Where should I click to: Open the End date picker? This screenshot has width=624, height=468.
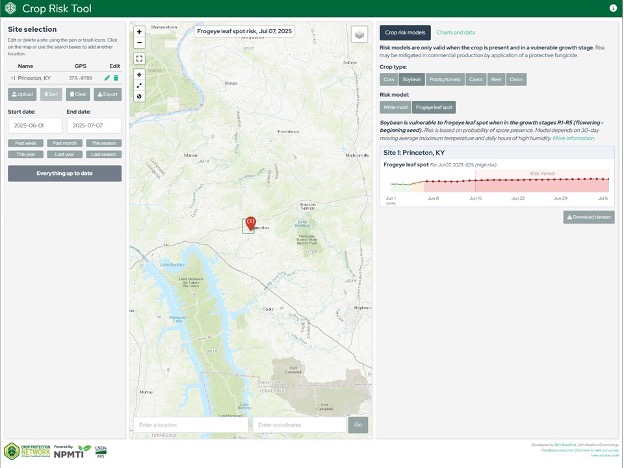point(93,126)
